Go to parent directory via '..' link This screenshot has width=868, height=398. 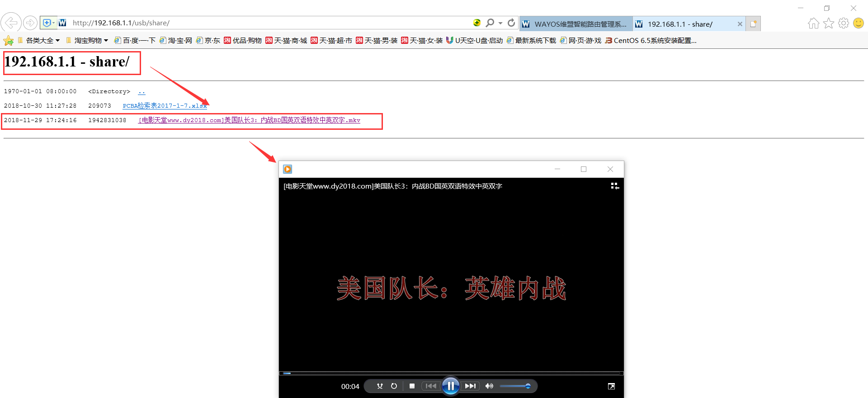[142, 91]
